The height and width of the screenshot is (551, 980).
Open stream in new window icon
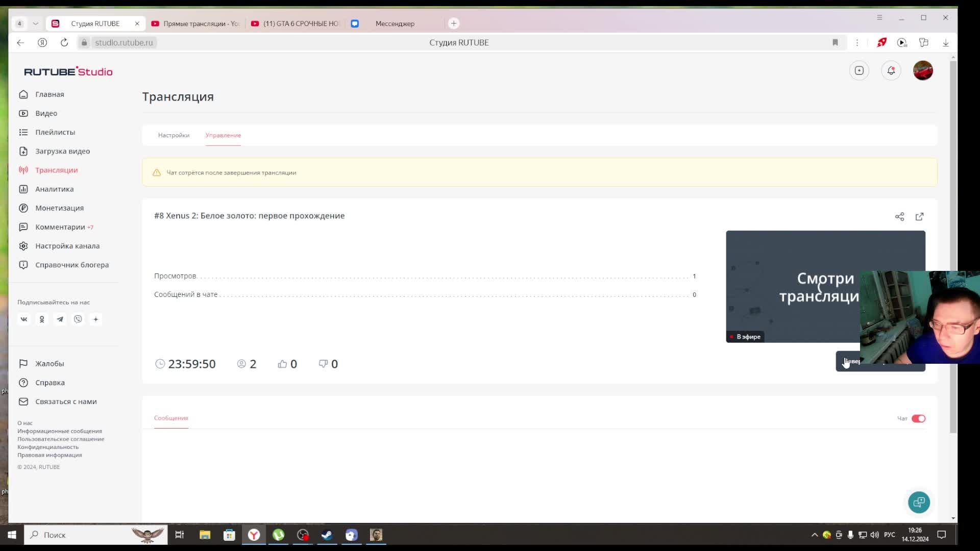(919, 217)
